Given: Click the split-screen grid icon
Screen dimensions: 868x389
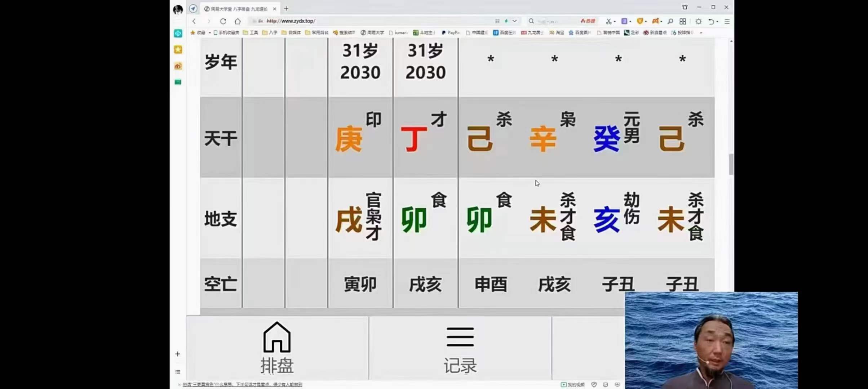Looking at the screenshot, I should (683, 22).
